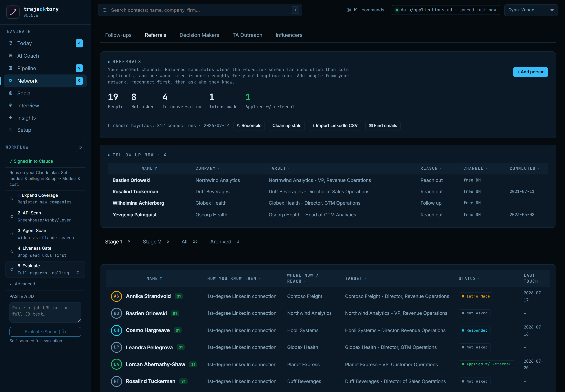The height and width of the screenshot is (392, 565).
Task: Click the Add person button
Action: click(530, 72)
